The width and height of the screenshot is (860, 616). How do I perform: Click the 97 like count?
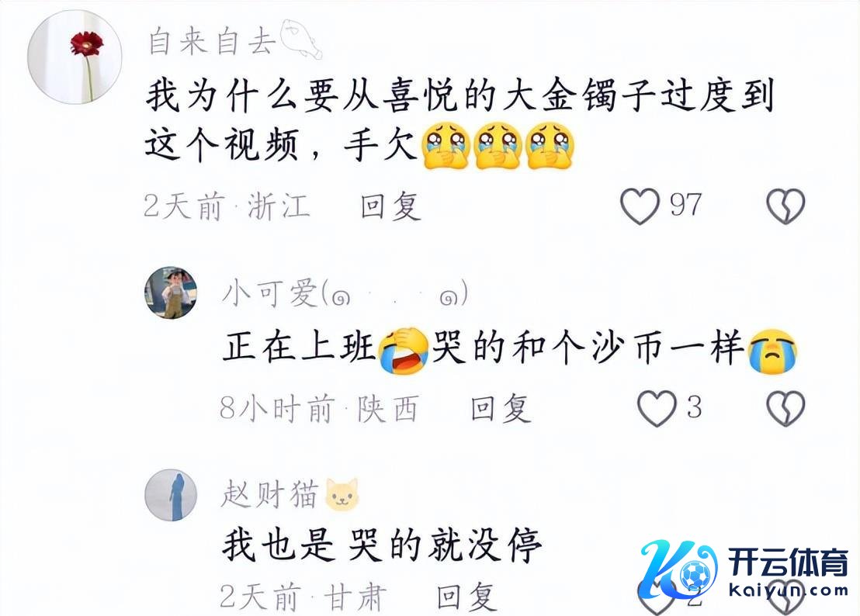tap(685, 206)
